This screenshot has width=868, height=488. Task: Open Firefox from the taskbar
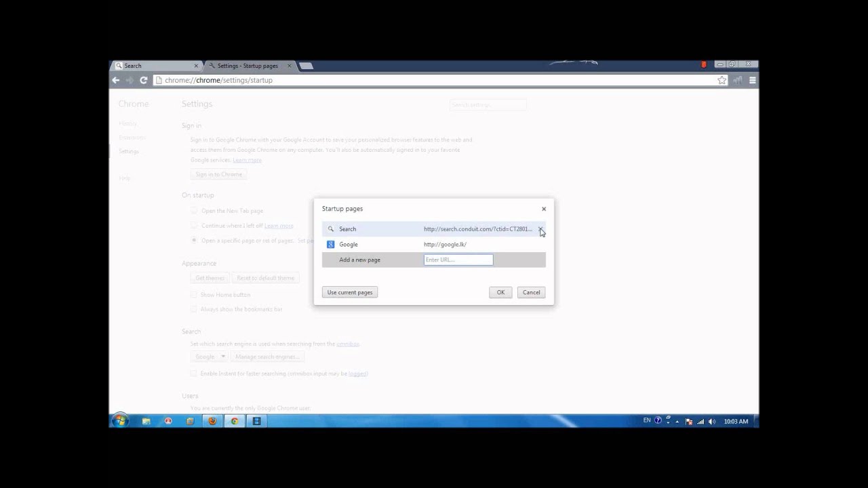(212, 421)
